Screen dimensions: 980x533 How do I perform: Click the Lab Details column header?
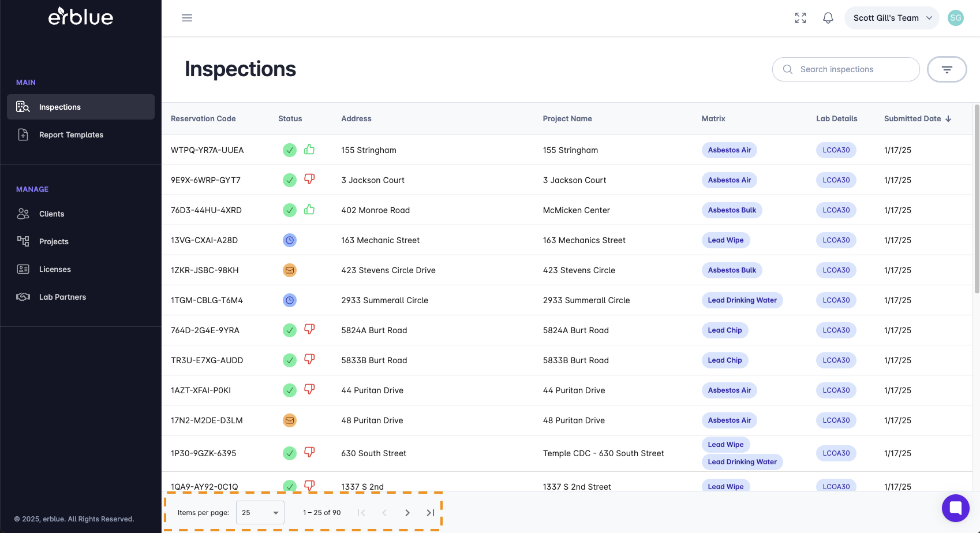[x=837, y=119]
